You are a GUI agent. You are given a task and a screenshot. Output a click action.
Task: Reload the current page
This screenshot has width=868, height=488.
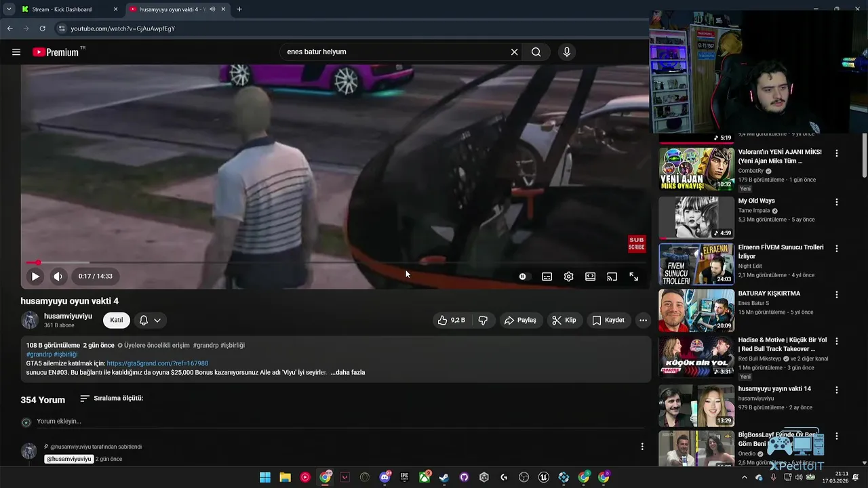pos(42,28)
